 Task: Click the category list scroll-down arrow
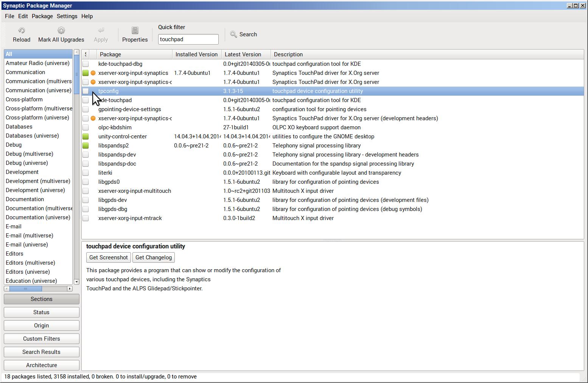pyautogui.click(x=76, y=282)
